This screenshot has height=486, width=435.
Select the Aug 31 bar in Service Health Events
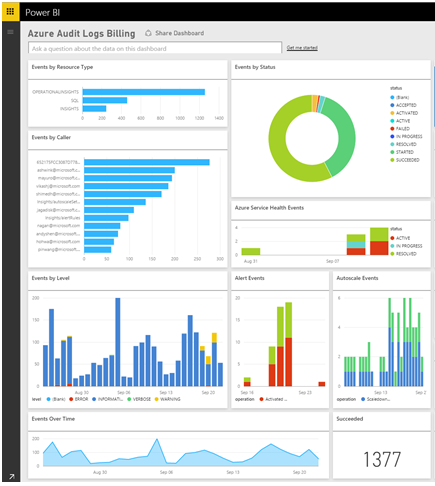[251, 252]
